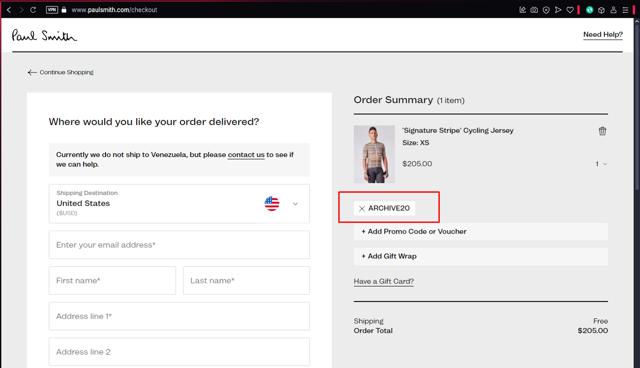Viewport: 640px width, 368px height.
Task: Click the First name field
Action: [112, 280]
